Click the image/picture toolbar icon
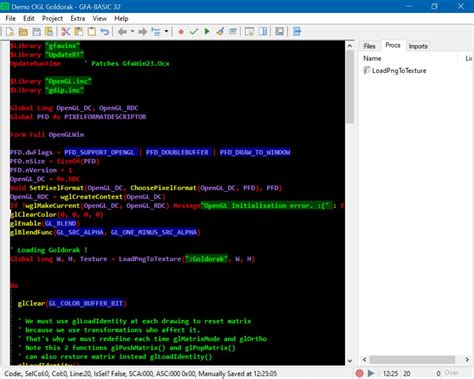Viewport: 474px width, 379px height. tap(279, 32)
